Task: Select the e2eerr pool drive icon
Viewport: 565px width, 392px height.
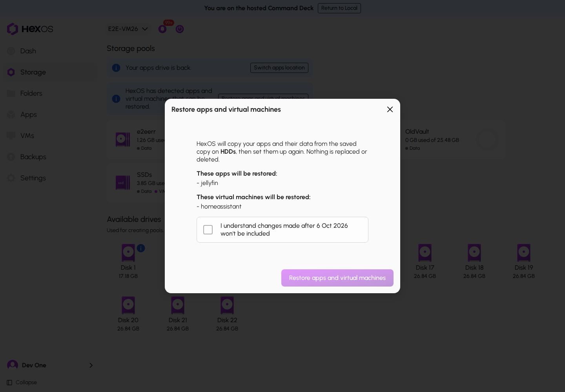Action: [x=123, y=140]
